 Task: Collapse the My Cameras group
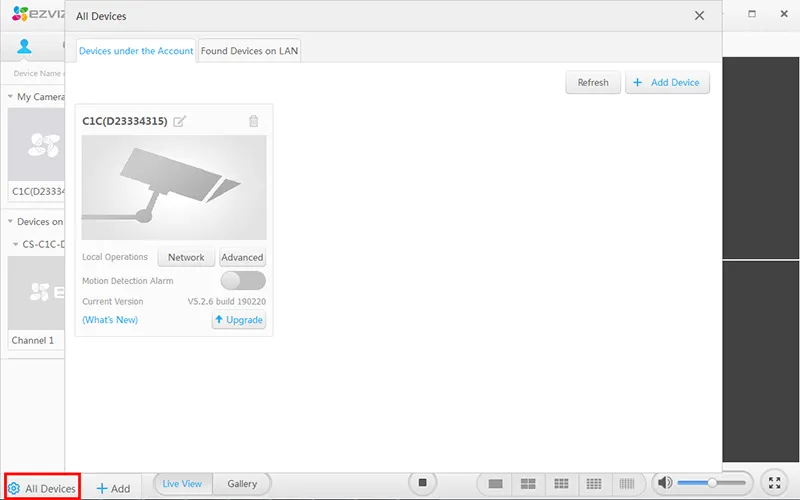11,97
